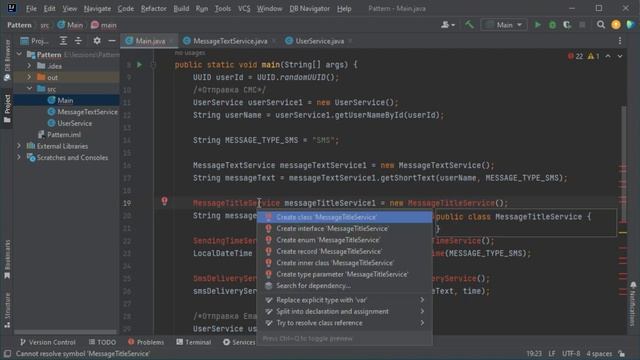Switch to UserService.java tab
The height and width of the screenshot is (360, 640).
pos(319,41)
